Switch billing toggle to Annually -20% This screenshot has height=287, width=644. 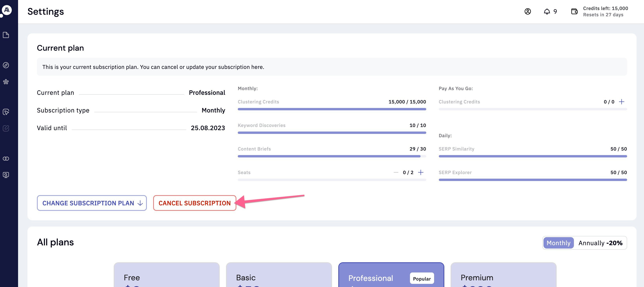point(600,243)
